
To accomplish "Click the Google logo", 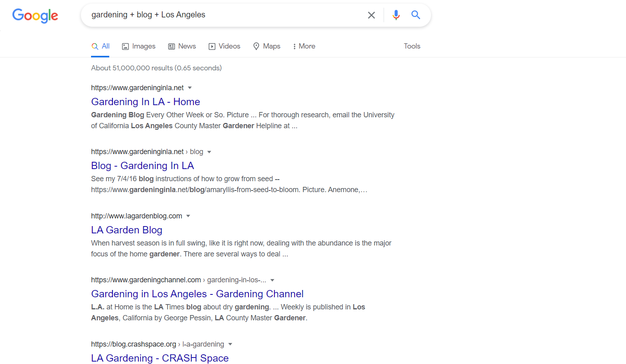I will click(35, 15).
